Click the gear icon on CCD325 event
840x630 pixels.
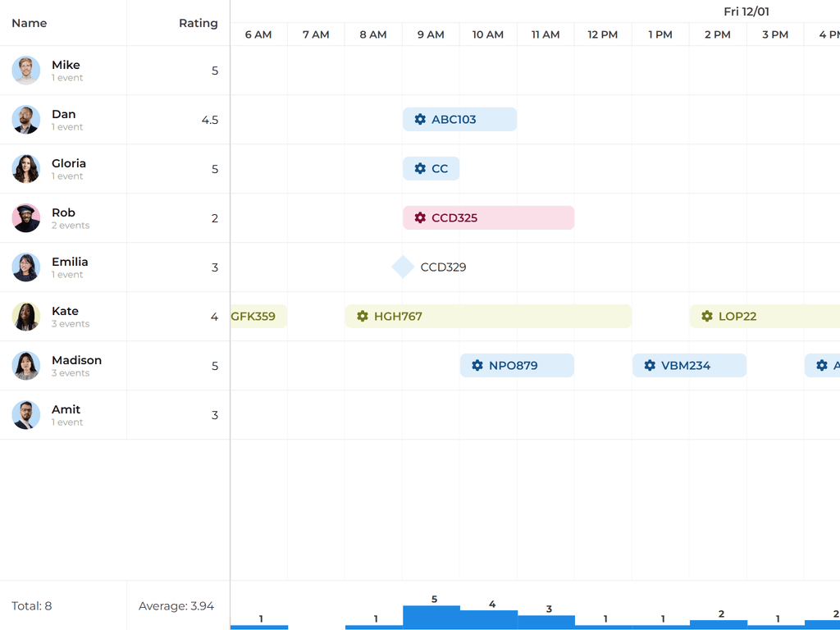[420, 218]
